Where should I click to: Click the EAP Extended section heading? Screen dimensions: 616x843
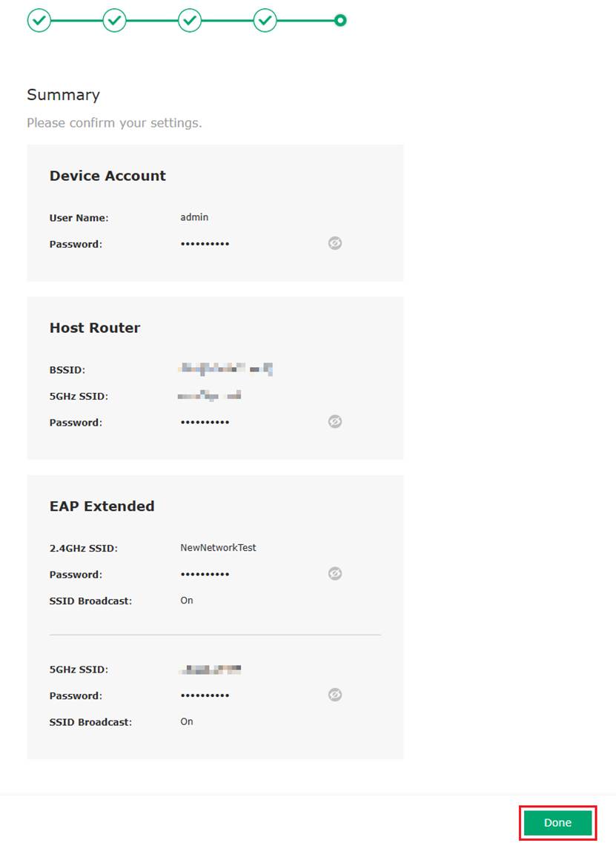(x=102, y=506)
